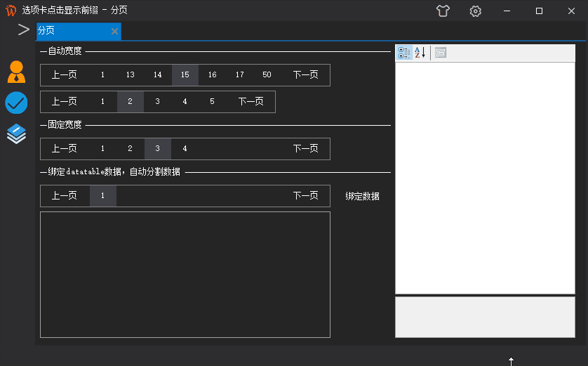Select the blue checkmark sidebar icon
This screenshot has height=366, width=588.
tap(16, 103)
